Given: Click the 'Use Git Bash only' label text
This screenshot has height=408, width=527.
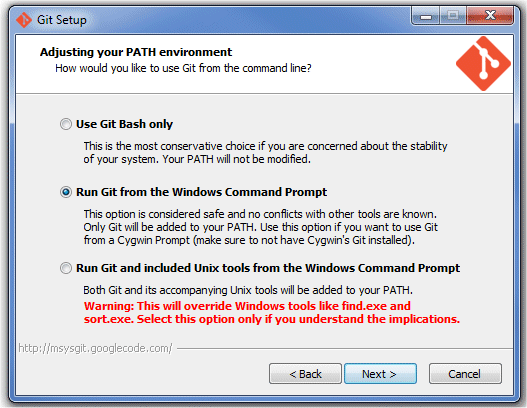Looking at the screenshot, I should (x=124, y=124).
